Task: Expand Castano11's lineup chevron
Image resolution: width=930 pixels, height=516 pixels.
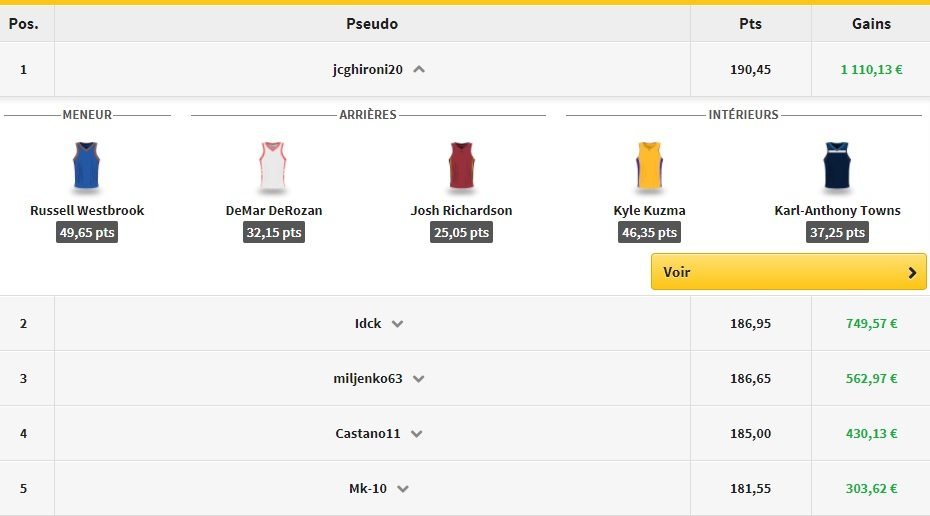Action: (x=417, y=434)
